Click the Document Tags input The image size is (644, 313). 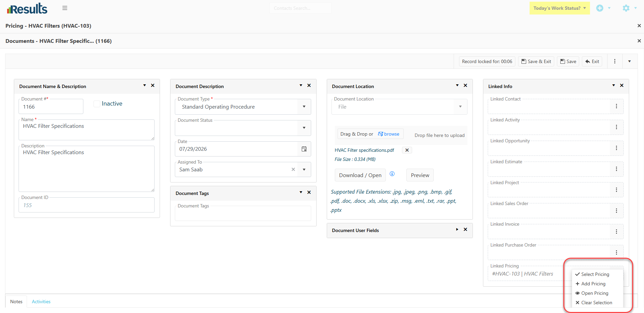243,213
